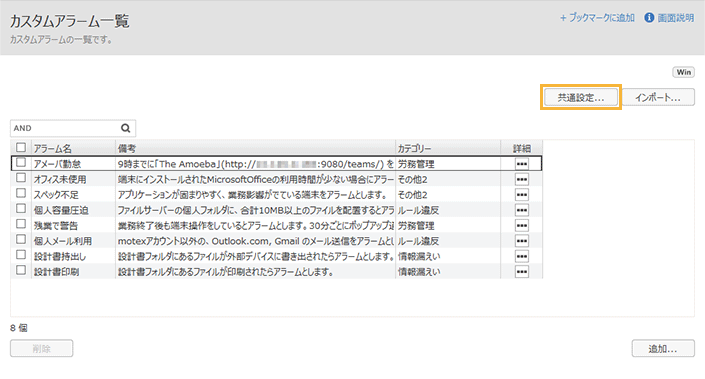
Task: Select the スペック不足 alarm name
Action: pyautogui.click(x=56, y=195)
